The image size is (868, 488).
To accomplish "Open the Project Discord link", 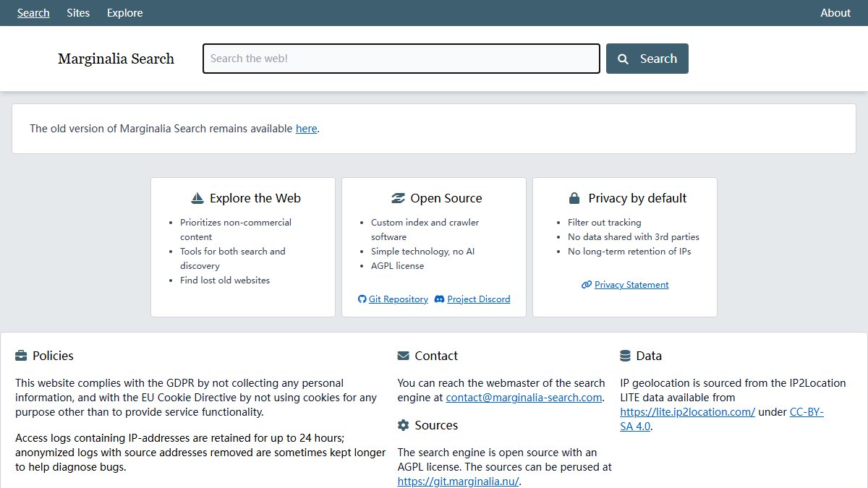I will pyautogui.click(x=479, y=299).
